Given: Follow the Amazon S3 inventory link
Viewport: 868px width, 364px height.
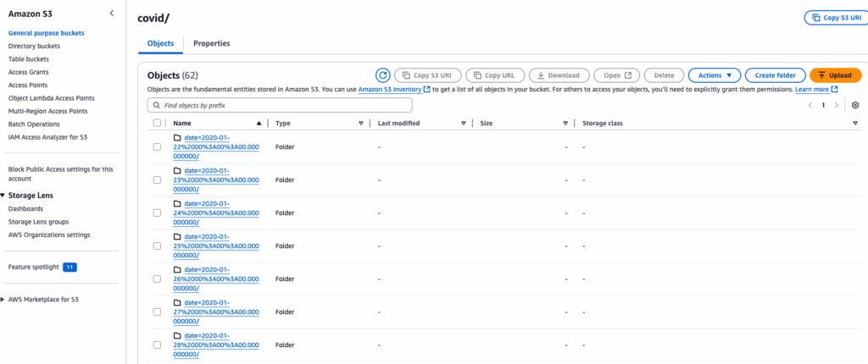Looking at the screenshot, I should point(394,89).
